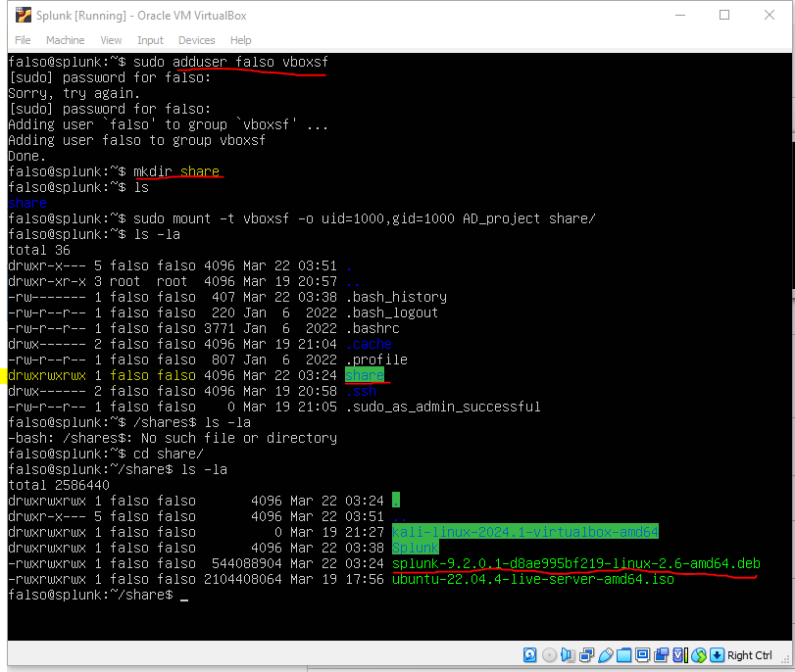Image resolution: width=795 pixels, height=672 pixels.
Task: Open the Devices menu
Action: pos(197,40)
